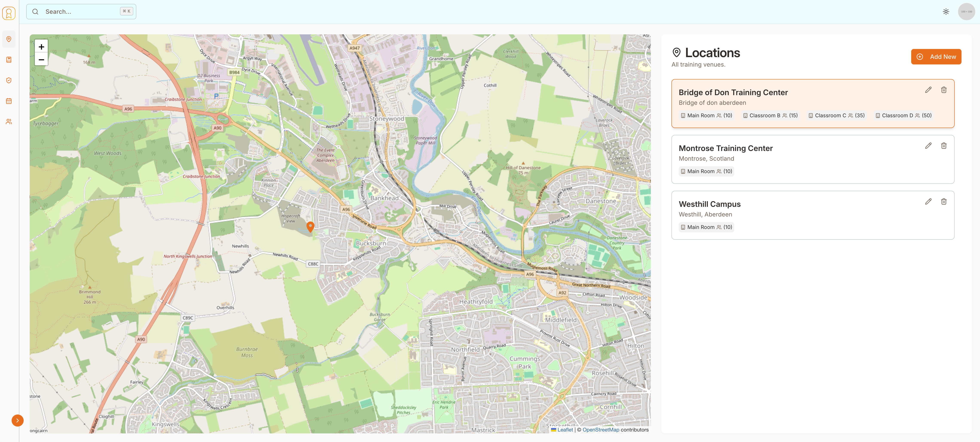Image resolution: width=980 pixels, height=442 pixels.
Task: Zoom in on the map
Action: (41, 47)
